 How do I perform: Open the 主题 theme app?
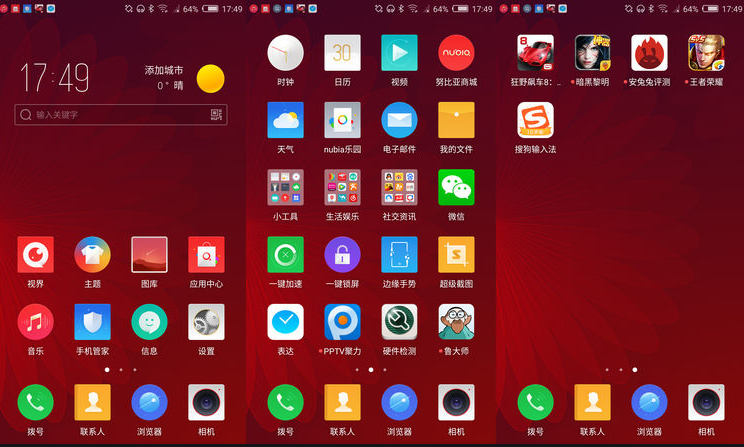[93, 255]
